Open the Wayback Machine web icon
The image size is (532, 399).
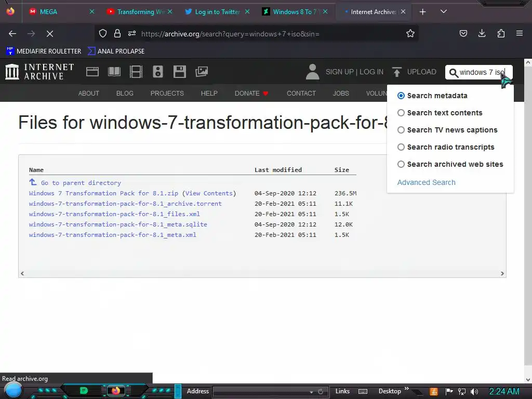92,72
